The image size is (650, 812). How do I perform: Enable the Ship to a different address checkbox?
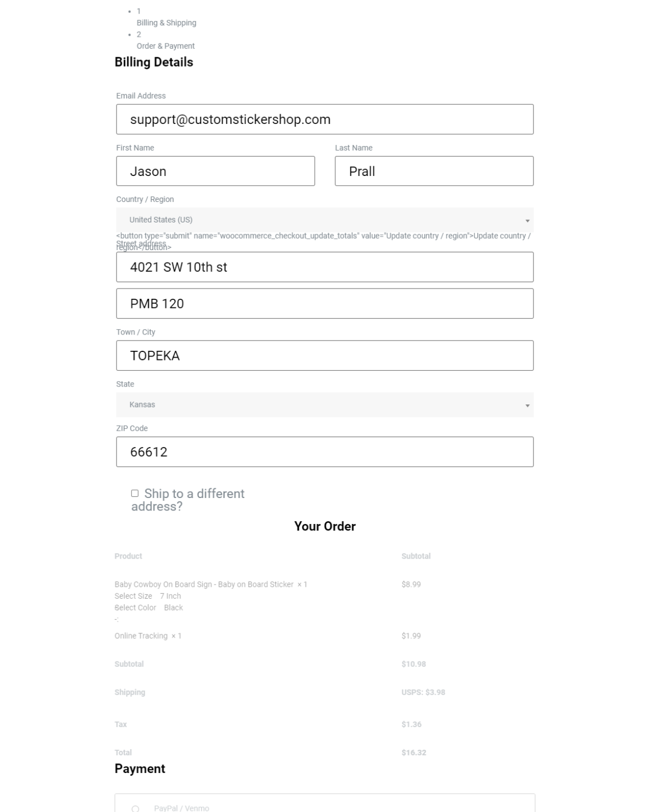[x=135, y=493]
